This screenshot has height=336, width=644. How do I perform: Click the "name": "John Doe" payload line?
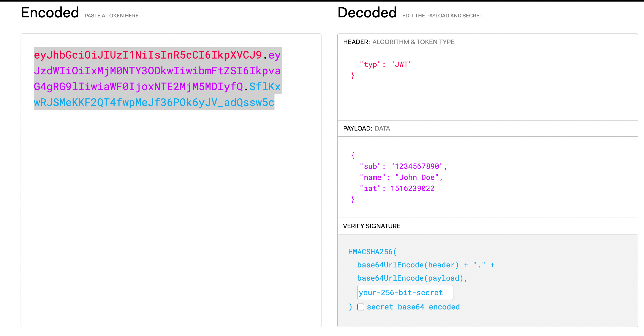(401, 177)
